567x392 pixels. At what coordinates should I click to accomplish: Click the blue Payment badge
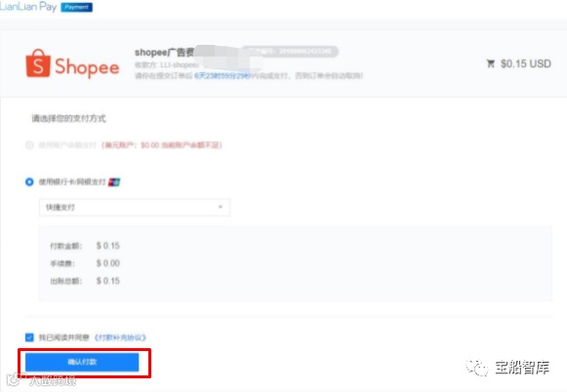tap(77, 7)
